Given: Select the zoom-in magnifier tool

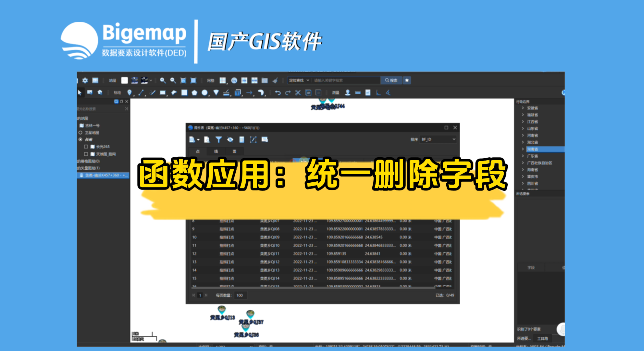Looking at the screenshot, I should click(162, 80).
